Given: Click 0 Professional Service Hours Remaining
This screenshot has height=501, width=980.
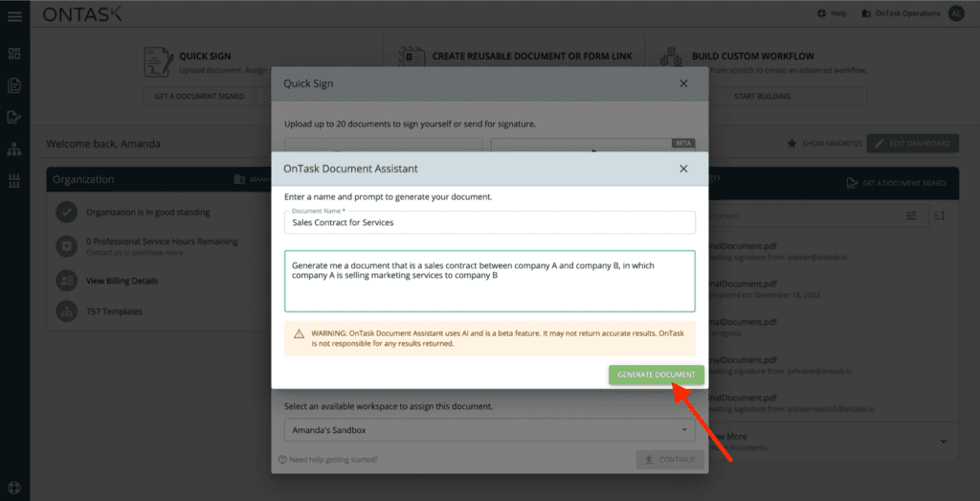Looking at the screenshot, I should [162, 240].
